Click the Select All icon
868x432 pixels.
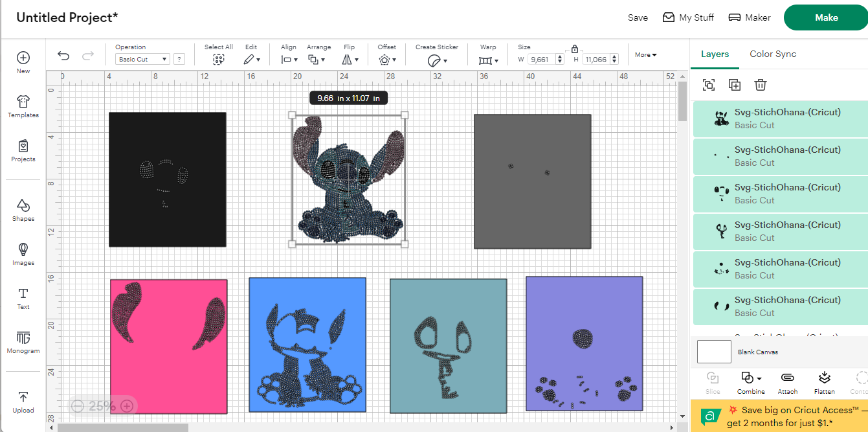tap(219, 60)
